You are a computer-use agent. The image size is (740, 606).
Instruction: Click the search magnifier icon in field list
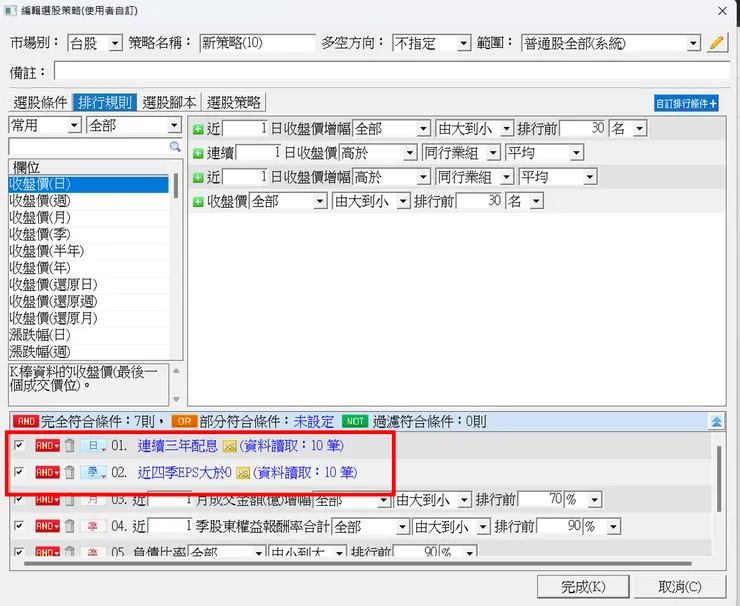tap(175, 147)
